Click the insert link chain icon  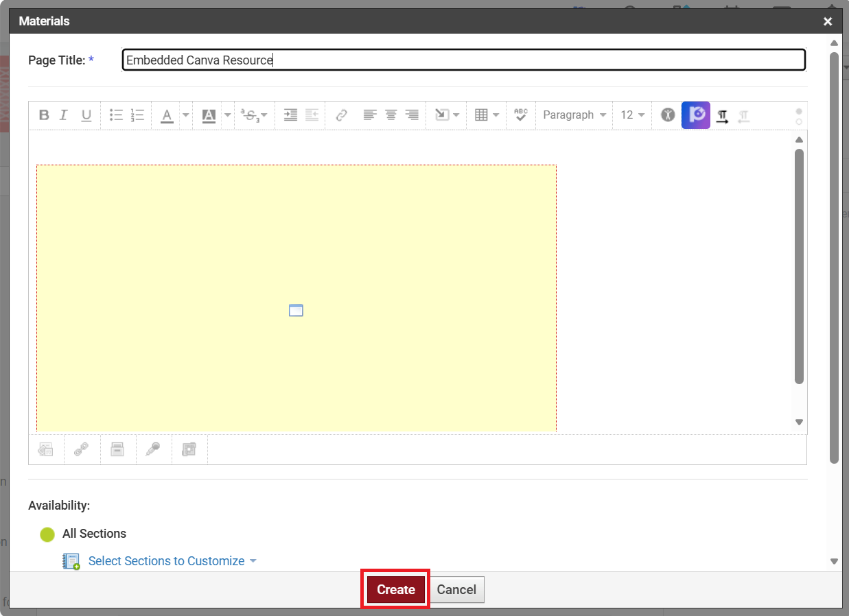(341, 115)
